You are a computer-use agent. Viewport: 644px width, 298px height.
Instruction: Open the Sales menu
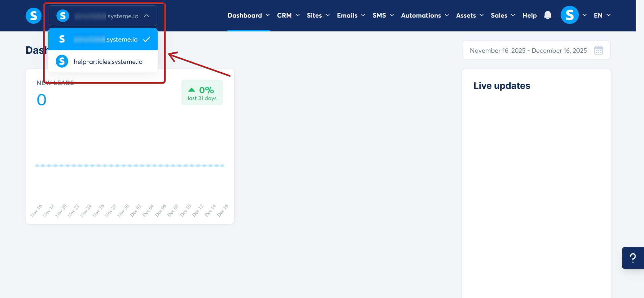(503, 15)
